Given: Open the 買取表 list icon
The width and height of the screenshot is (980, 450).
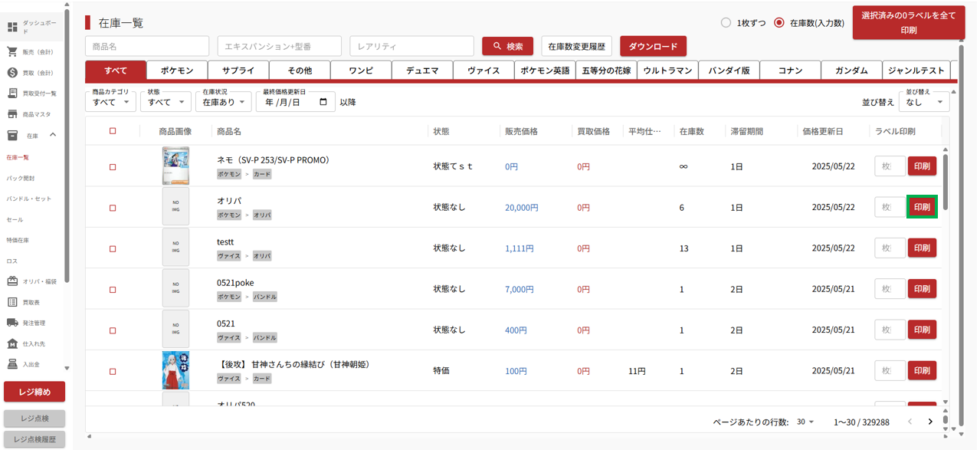Looking at the screenshot, I should (12, 302).
